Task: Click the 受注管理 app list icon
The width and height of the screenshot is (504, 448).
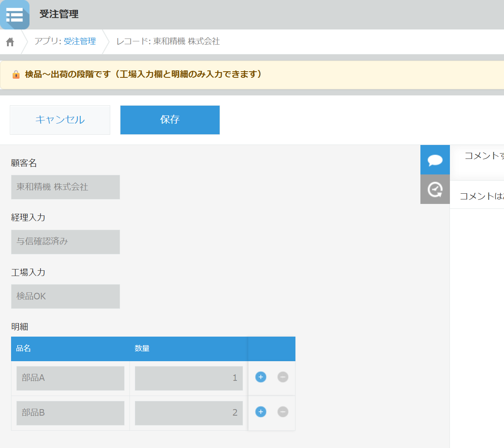Action: point(15,15)
